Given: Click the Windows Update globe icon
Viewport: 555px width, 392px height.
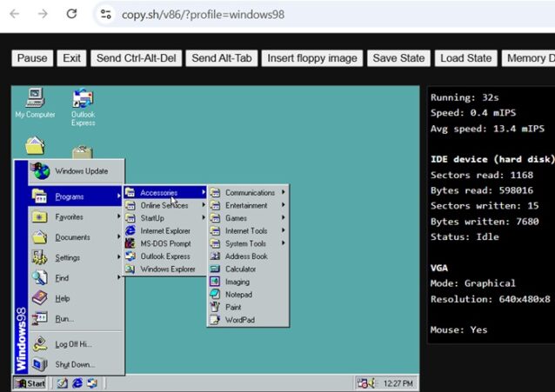Looking at the screenshot, I should point(40,171).
